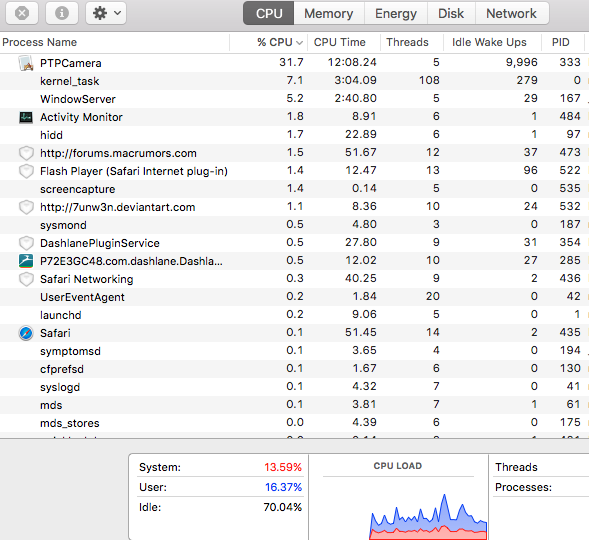Select the mds_stores process name

pos(70,423)
